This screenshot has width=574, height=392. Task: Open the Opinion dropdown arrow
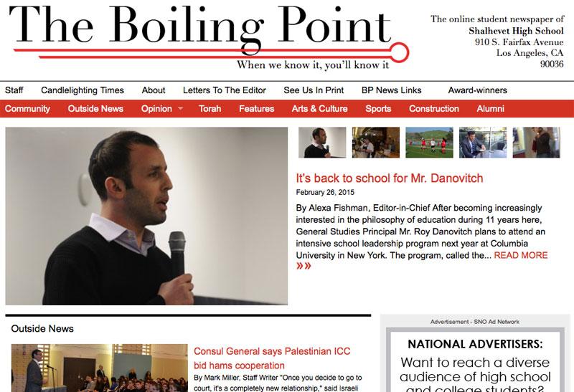coord(180,109)
